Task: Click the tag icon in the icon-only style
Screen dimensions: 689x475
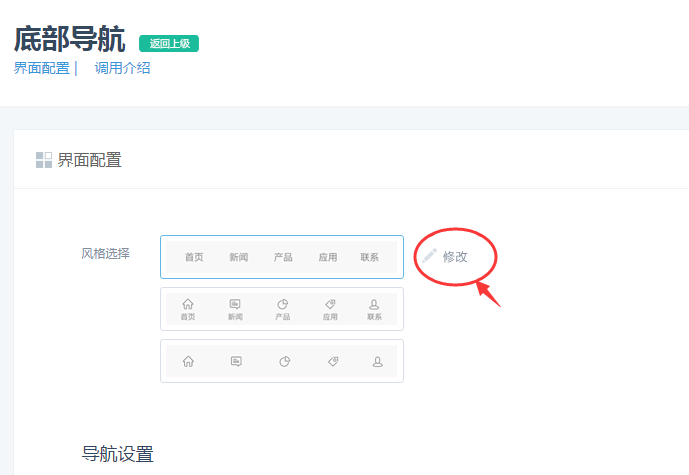Action: (330, 361)
